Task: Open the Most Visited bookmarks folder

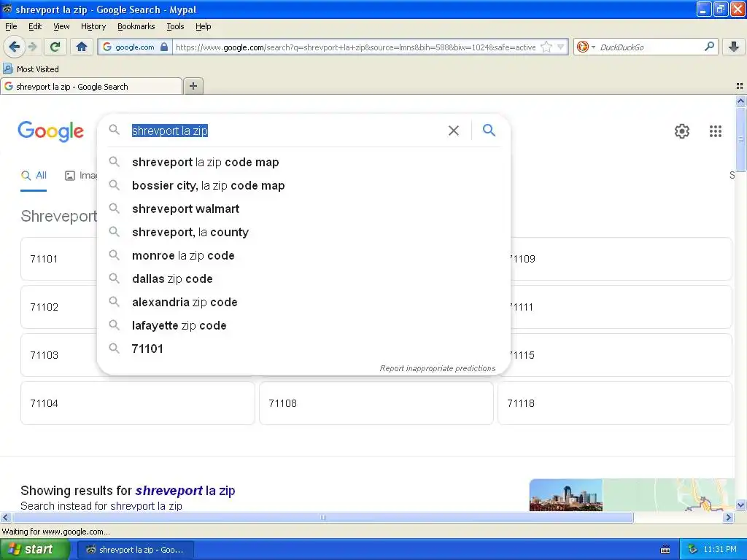Action: (31, 69)
